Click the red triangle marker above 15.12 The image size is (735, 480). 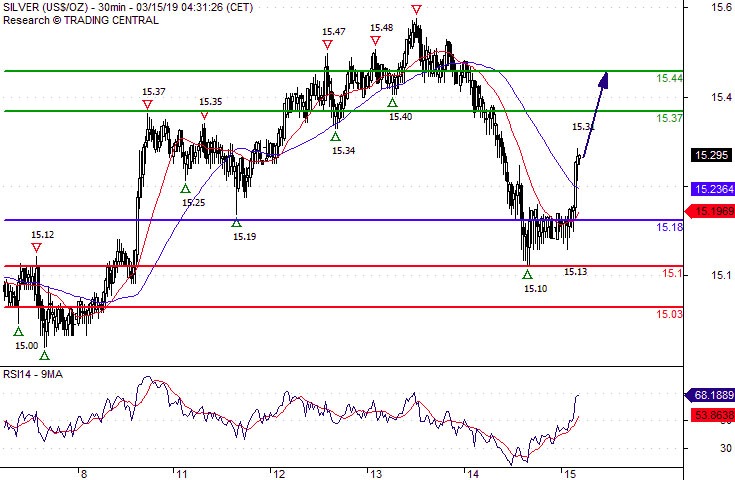point(37,247)
